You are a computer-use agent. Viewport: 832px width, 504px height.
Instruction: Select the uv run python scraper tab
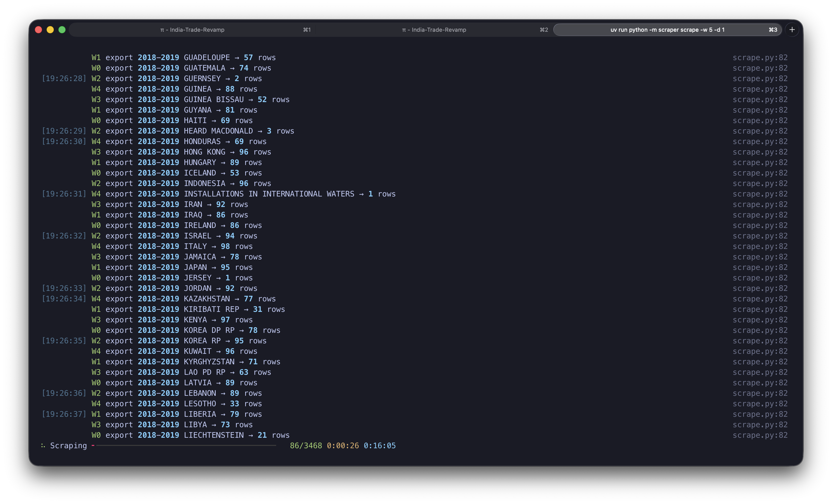667,30
